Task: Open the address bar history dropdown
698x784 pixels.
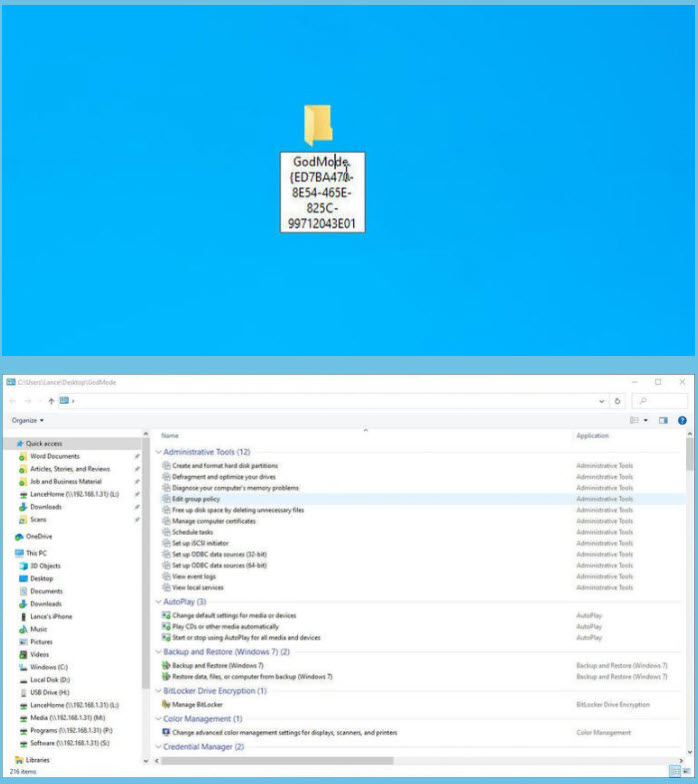Action: (x=602, y=401)
